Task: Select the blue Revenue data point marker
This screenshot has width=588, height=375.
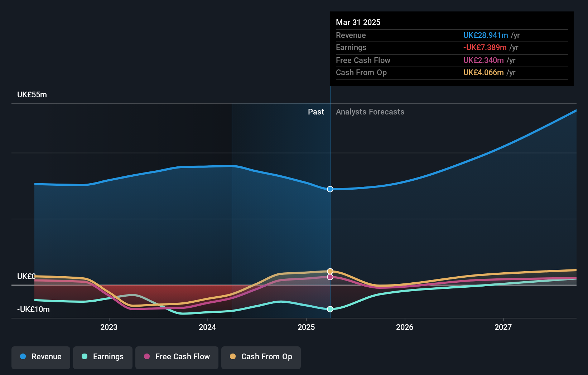Action: (x=330, y=189)
